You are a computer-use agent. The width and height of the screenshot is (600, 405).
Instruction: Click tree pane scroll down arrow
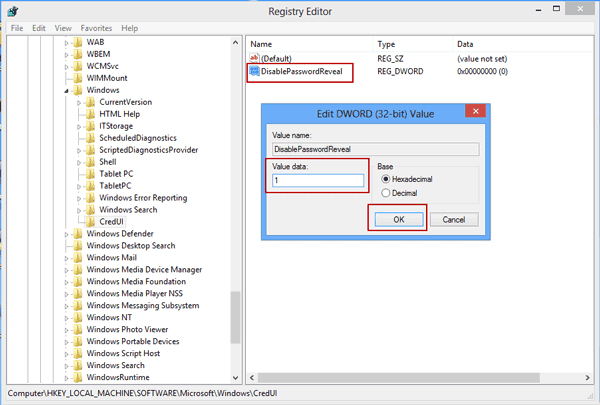235,378
